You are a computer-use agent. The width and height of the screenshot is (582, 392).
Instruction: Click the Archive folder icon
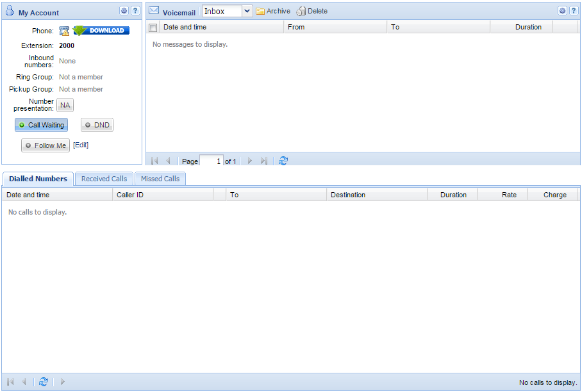261,11
